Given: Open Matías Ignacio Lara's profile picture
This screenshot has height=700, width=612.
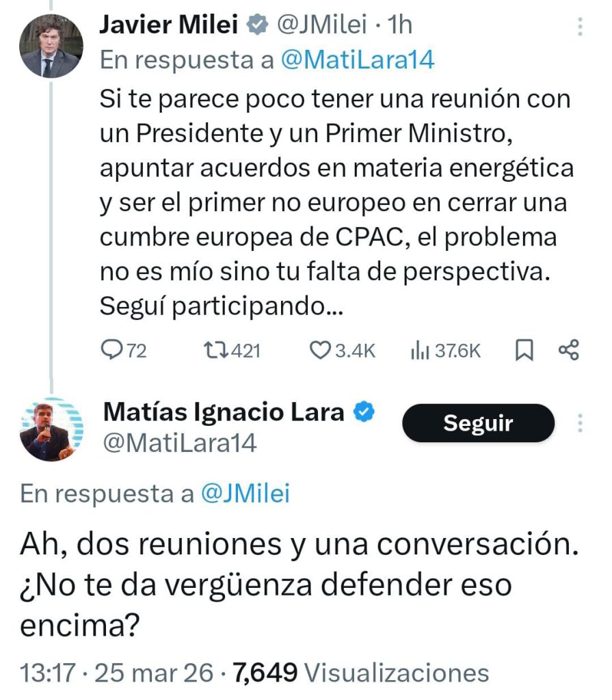Looking at the screenshot, I should click(x=51, y=429).
